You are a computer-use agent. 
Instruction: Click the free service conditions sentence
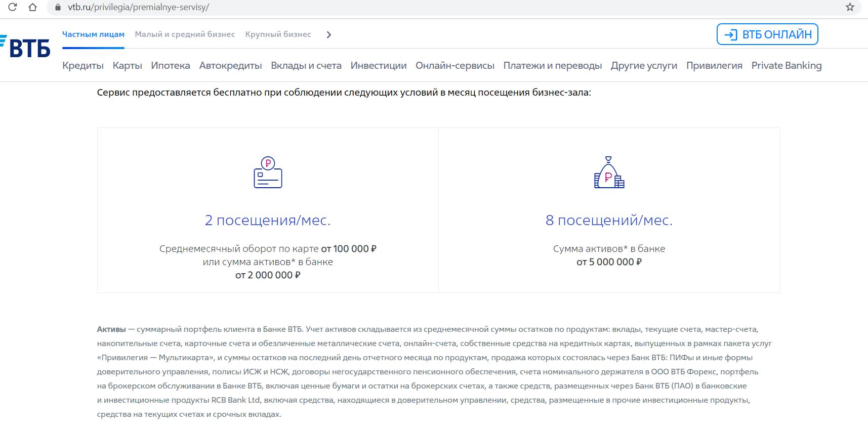[x=344, y=93]
